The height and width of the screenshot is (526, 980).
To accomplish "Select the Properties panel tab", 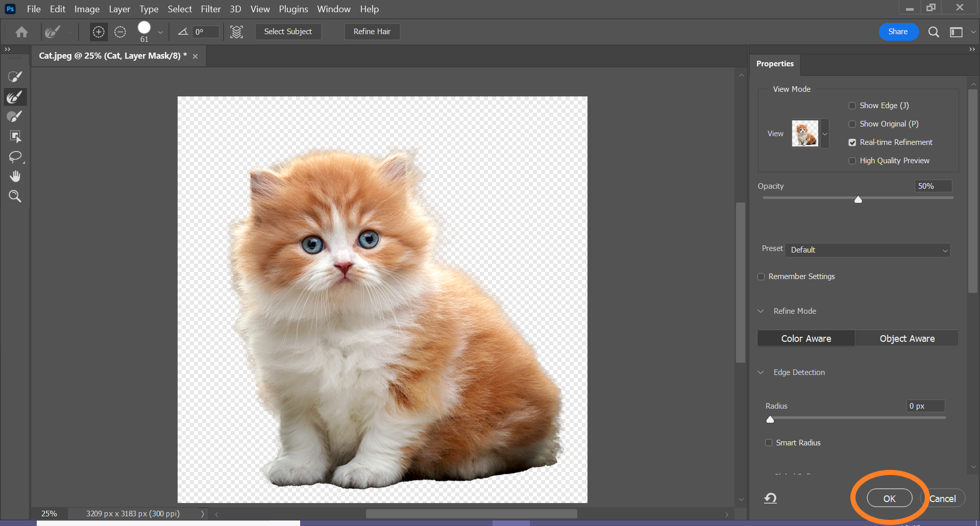I will pyautogui.click(x=775, y=64).
